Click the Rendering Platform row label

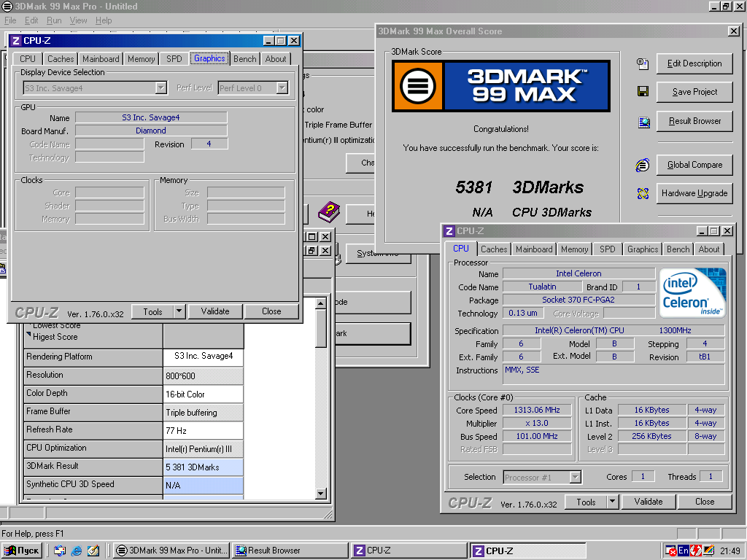click(x=93, y=357)
